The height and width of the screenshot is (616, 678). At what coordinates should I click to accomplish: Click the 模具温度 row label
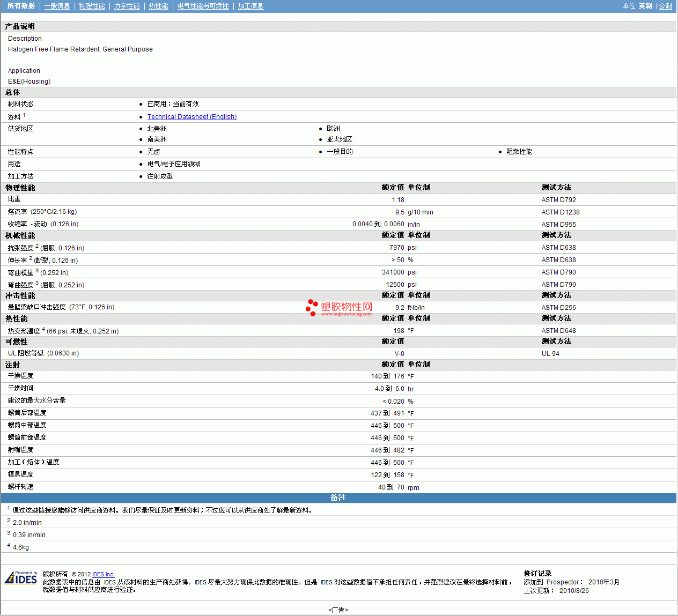click(x=20, y=474)
